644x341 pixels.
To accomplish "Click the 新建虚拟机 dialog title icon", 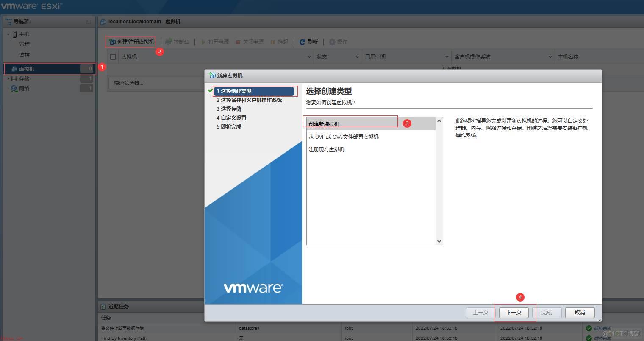I will [212, 75].
